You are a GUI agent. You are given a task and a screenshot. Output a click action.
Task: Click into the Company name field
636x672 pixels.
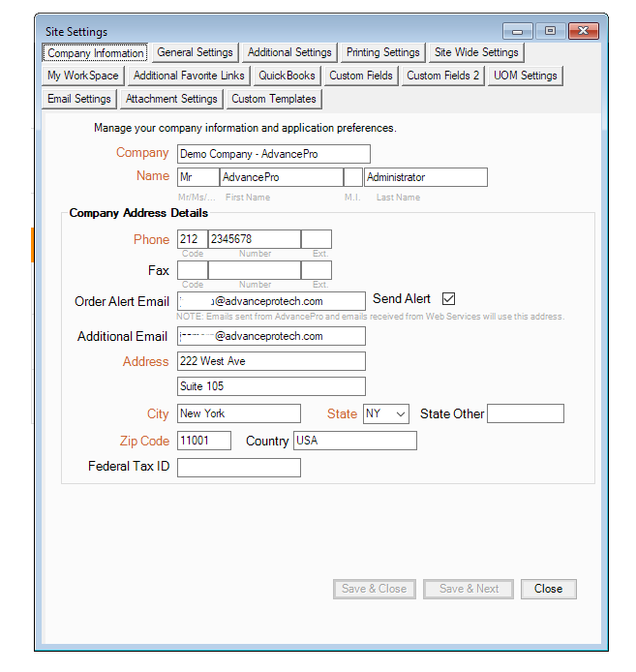[x=273, y=154]
